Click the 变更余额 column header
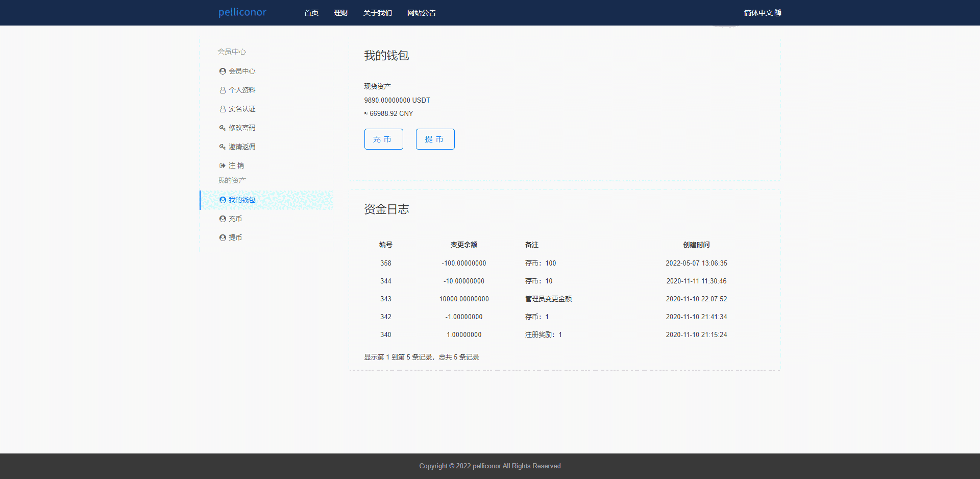Screen dimensions: 980x479 pos(464,245)
